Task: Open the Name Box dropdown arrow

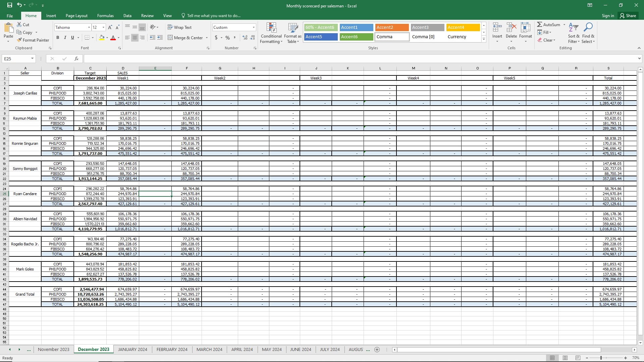Action: [32, 59]
